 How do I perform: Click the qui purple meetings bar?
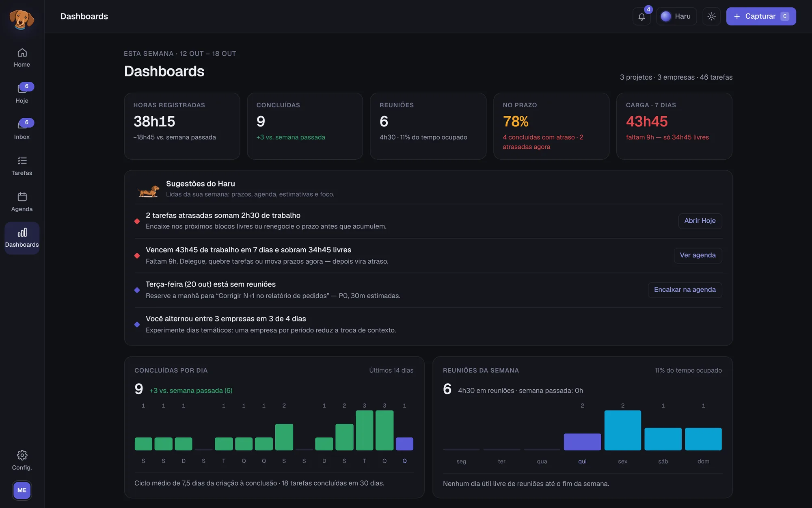pyautogui.click(x=582, y=442)
